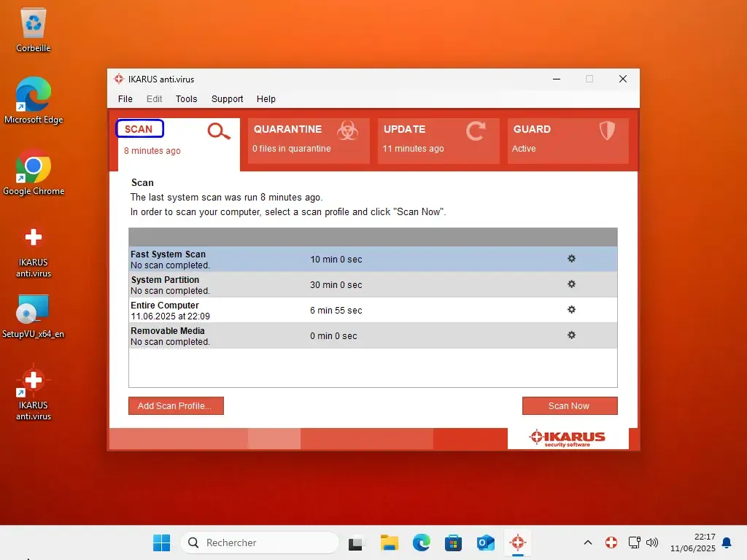Click the biohazard quarantine icon
The height and width of the screenshot is (560, 747).
click(347, 130)
